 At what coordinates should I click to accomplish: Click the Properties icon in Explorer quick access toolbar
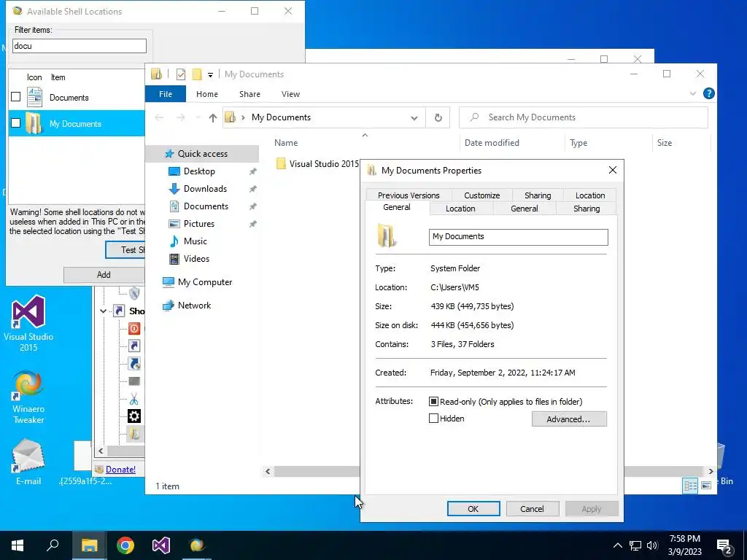(181, 74)
